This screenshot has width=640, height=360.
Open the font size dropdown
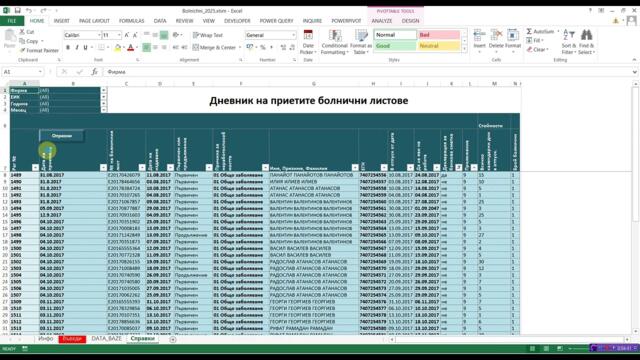[119, 36]
